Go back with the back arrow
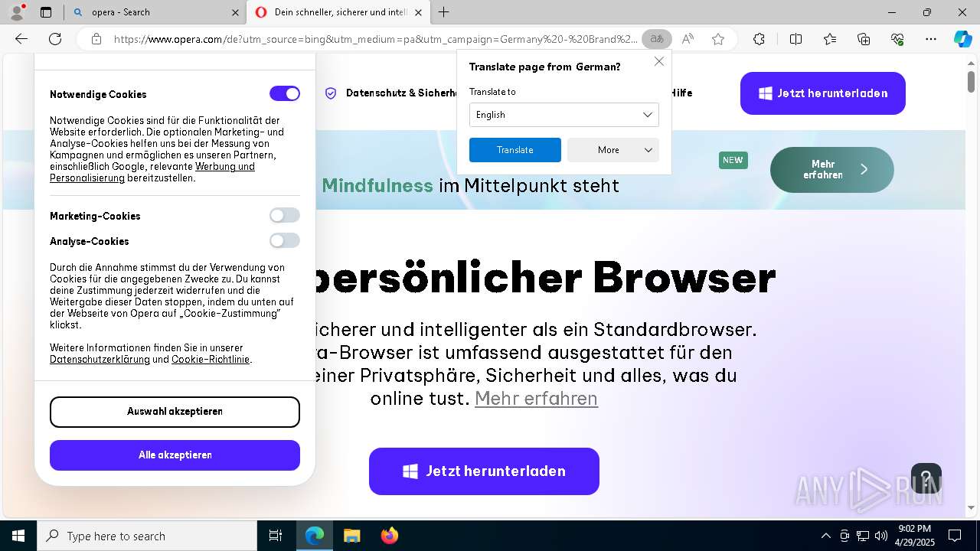Image resolution: width=980 pixels, height=551 pixels. point(21,39)
